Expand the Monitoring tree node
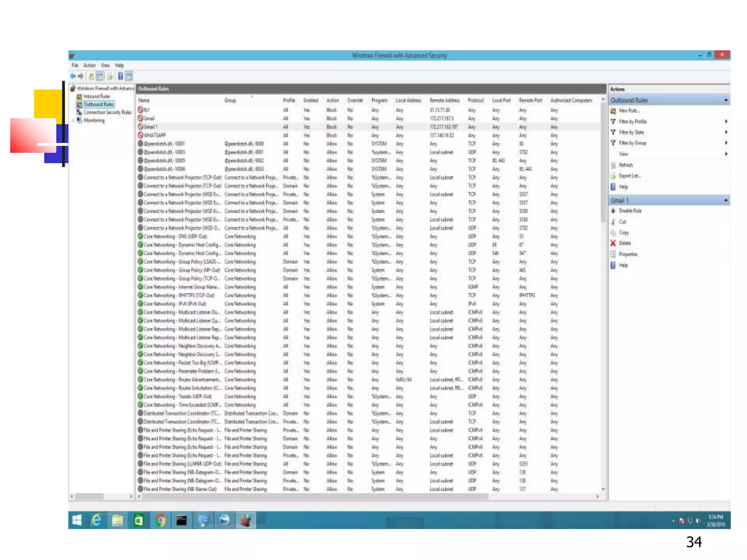 [74, 121]
